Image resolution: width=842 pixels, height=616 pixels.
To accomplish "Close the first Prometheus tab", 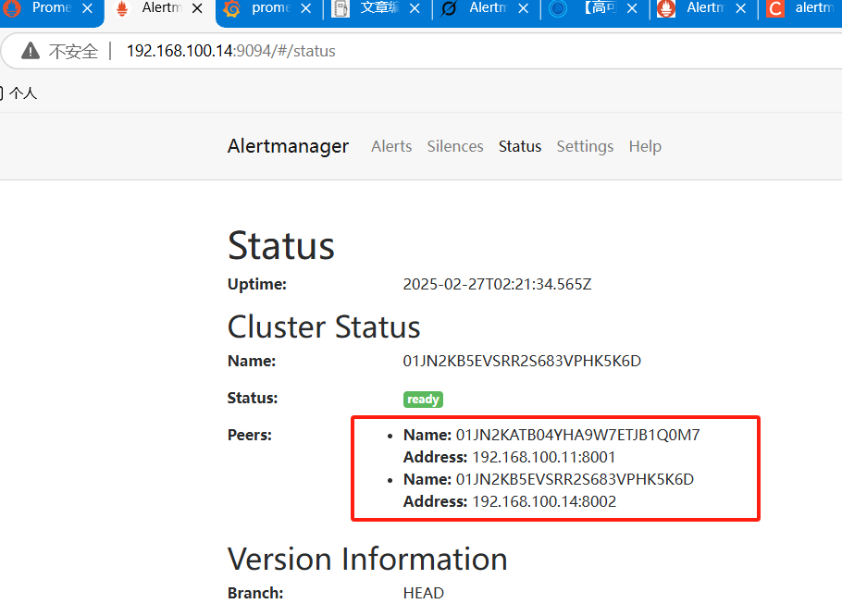I will pos(88,8).
